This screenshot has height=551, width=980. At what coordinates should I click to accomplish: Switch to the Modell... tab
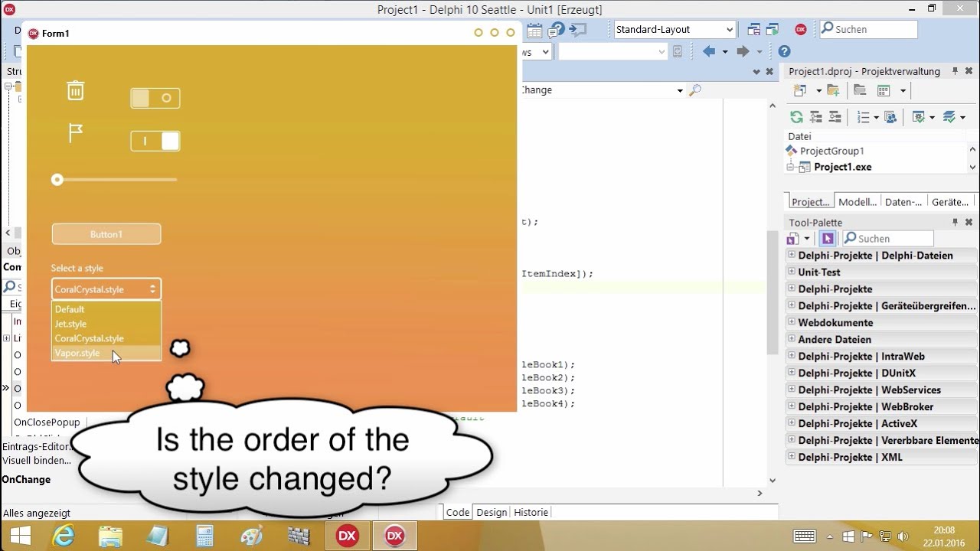(x=857, y=202)
